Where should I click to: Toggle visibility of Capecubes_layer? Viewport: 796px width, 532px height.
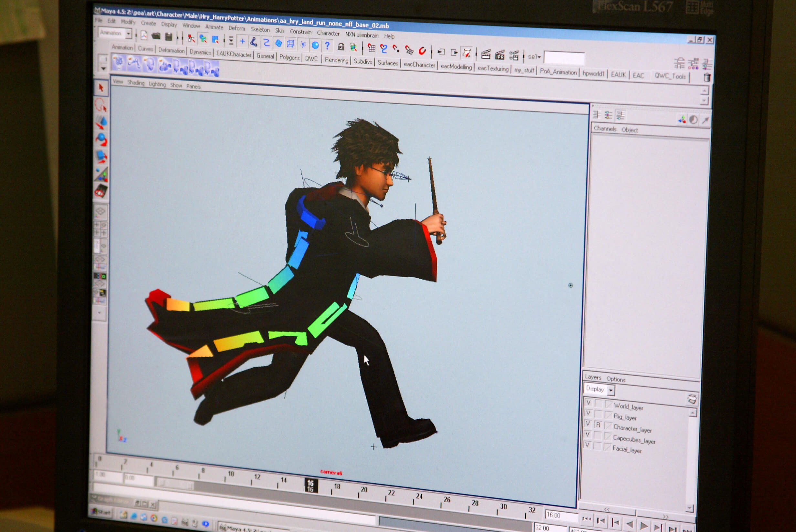(588, 434)
